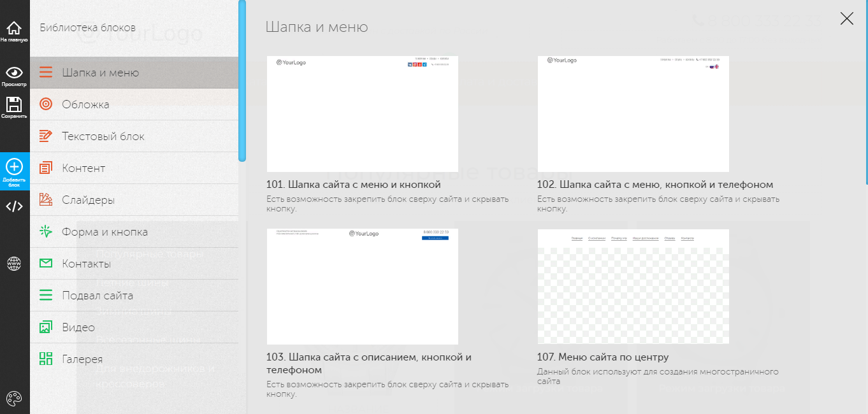This screenshot has width=868, height=414.
Task: Select 'Слайдеры' in block library
Action: point(88,200)
